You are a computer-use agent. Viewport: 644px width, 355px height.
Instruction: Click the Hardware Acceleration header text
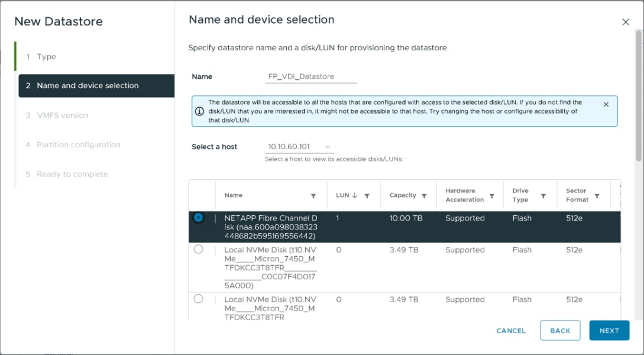464,195
